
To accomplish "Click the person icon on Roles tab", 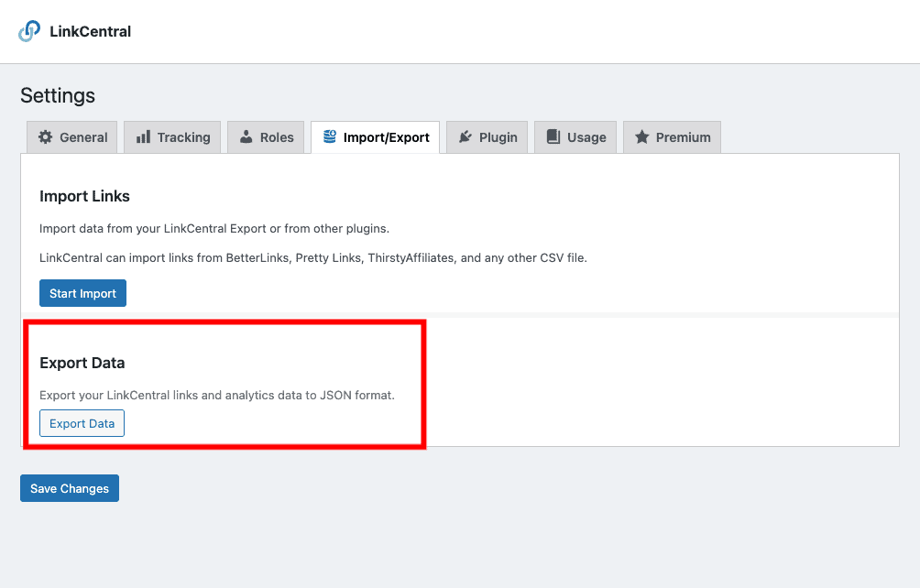I will tap(246, 137).
